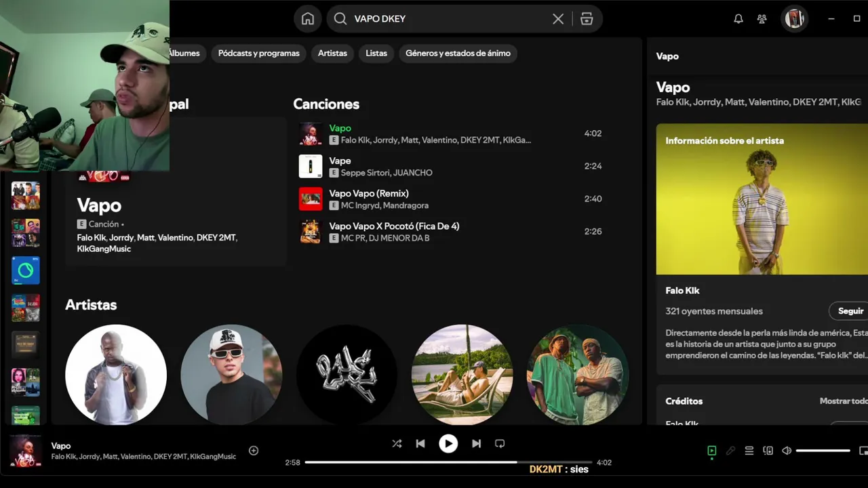Maximize the Spotify window
This screenshot has height=488, width=868.
pyautogui.click(x=856, y=19)
